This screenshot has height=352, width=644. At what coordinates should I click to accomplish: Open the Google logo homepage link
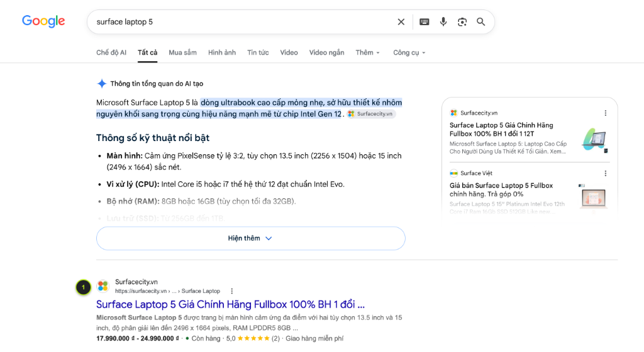[x=43, y=21]
